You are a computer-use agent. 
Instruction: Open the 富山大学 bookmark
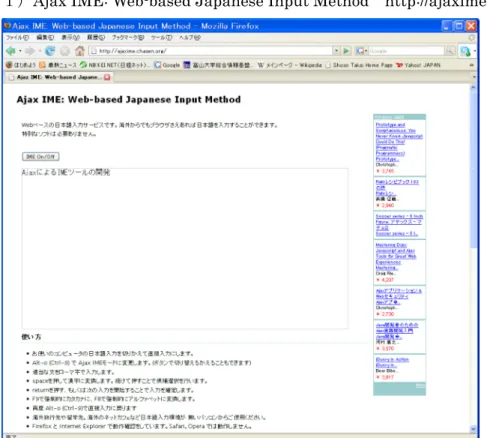click(x=219, y=65)
